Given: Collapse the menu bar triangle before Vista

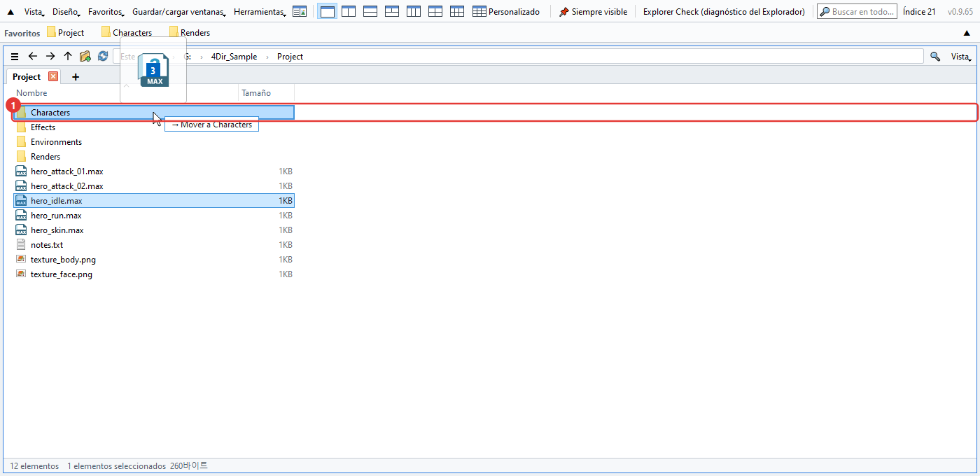Looking at the screenshot, I should (x=10, y=12).
